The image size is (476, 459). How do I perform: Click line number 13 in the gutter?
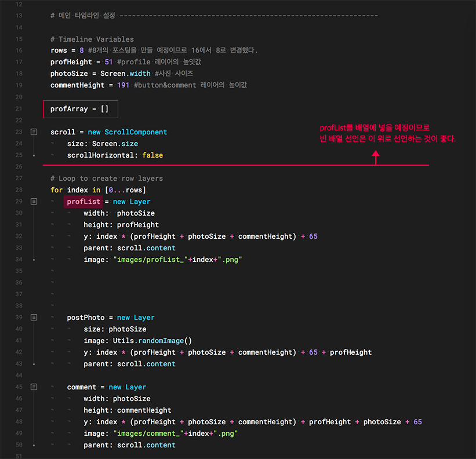coord(19,16)
